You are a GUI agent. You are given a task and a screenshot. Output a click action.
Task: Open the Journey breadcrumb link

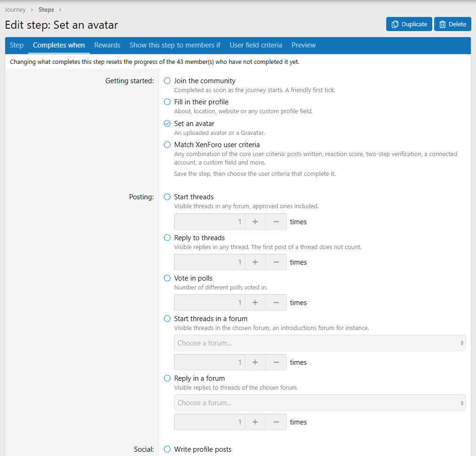[x=15, y=10]
